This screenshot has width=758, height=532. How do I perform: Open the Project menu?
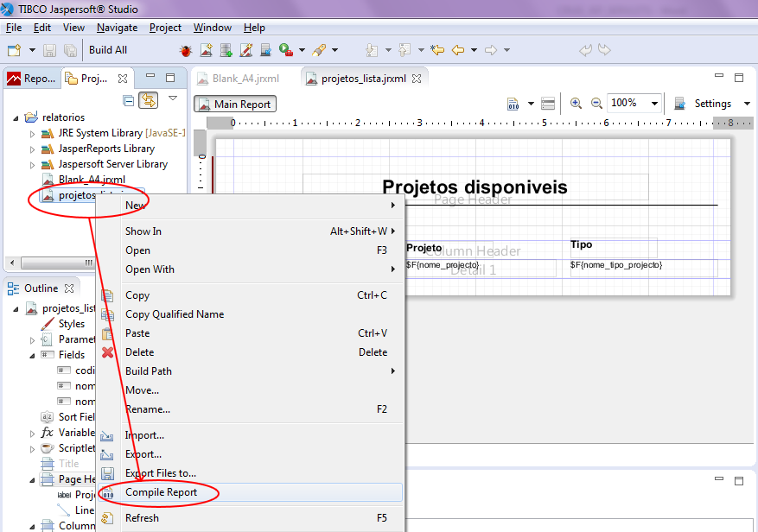(x=165, y=28)
